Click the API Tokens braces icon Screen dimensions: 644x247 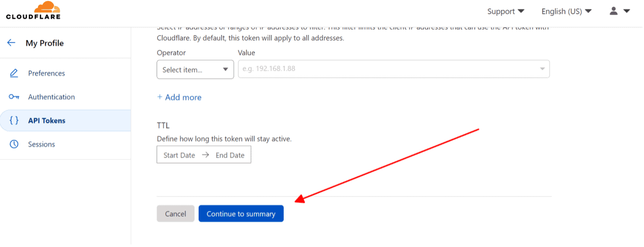14,120
